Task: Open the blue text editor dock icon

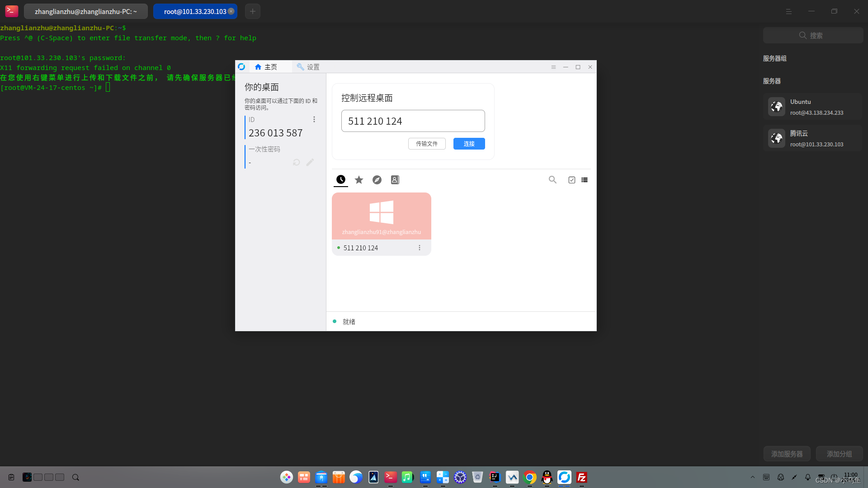Action: tap(425, 477)
